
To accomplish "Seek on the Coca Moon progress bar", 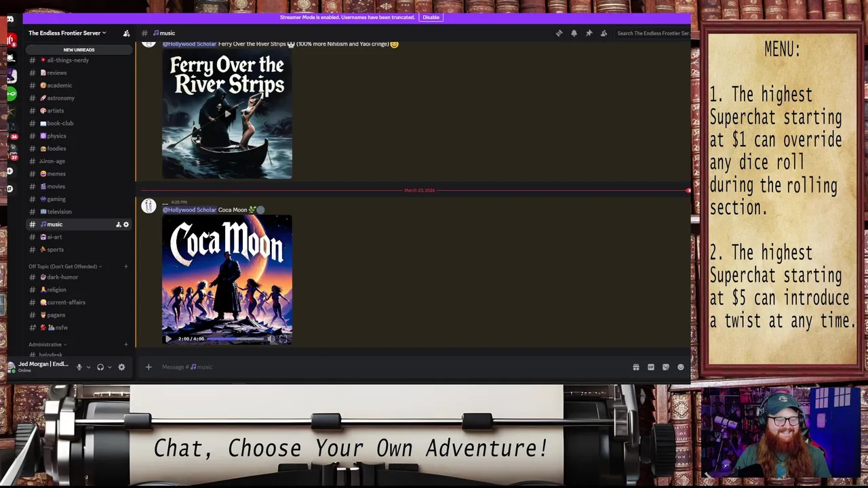I will coord(236,339).
